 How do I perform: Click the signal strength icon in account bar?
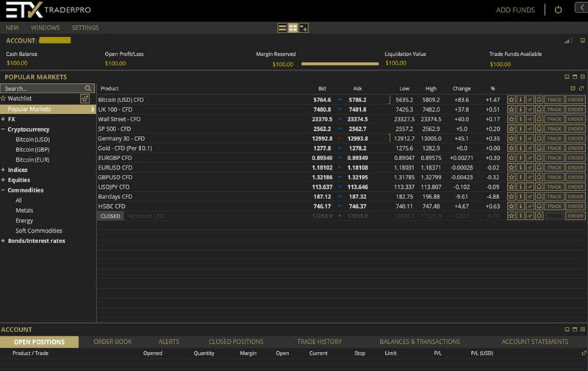coord(567,41)
